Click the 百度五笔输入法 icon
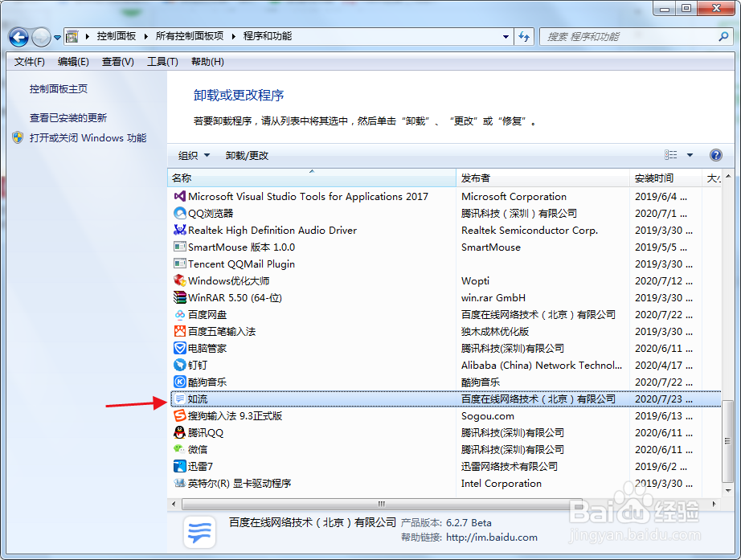The image size is (741, 560). (179, 331)
